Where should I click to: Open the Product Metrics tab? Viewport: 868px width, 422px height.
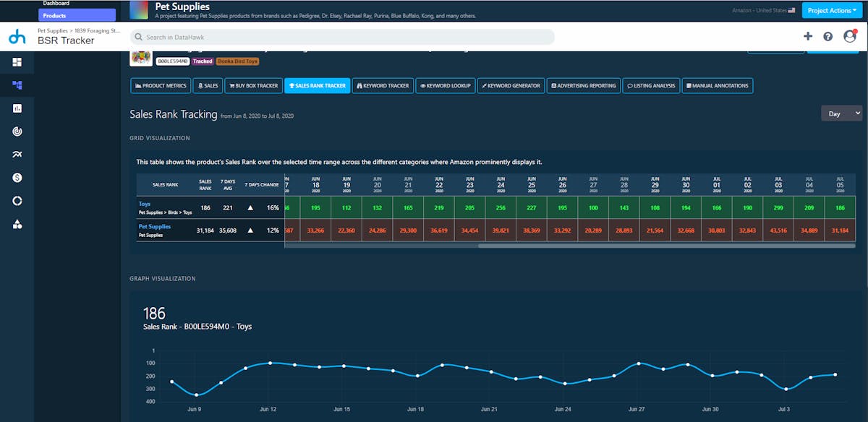point(161,85)
